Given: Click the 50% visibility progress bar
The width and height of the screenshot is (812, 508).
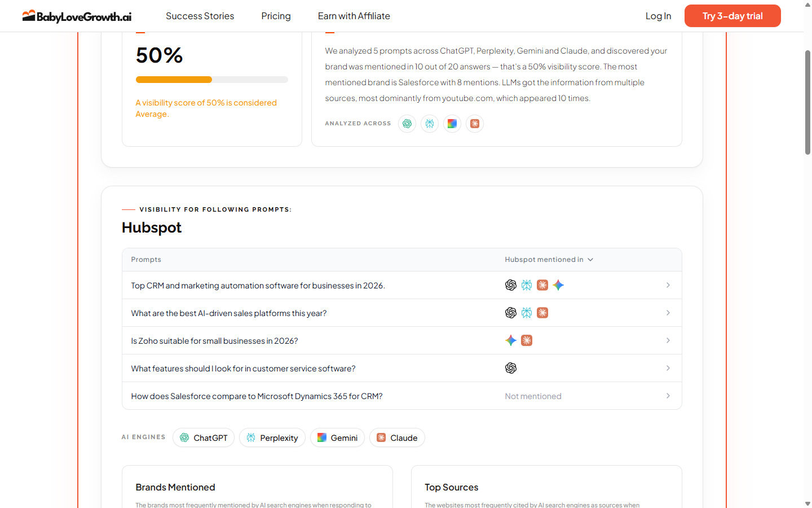Looking at the screenshot, I should [211, 80].
